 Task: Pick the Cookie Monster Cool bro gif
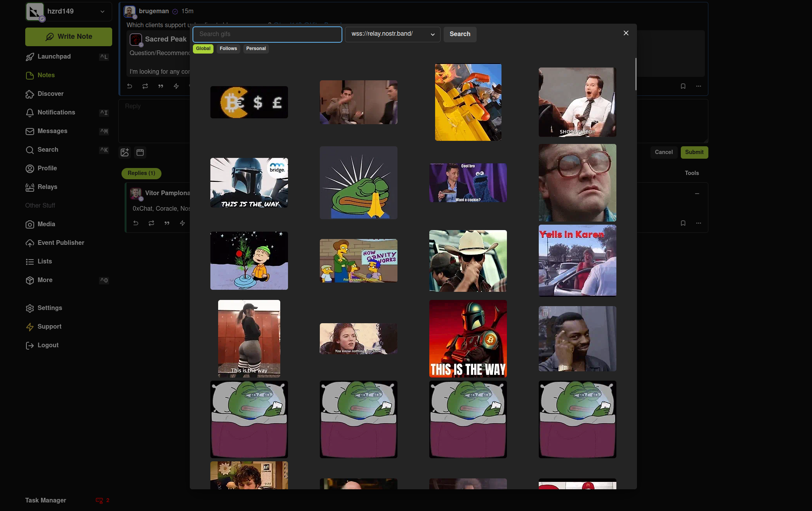coord(468,183)
